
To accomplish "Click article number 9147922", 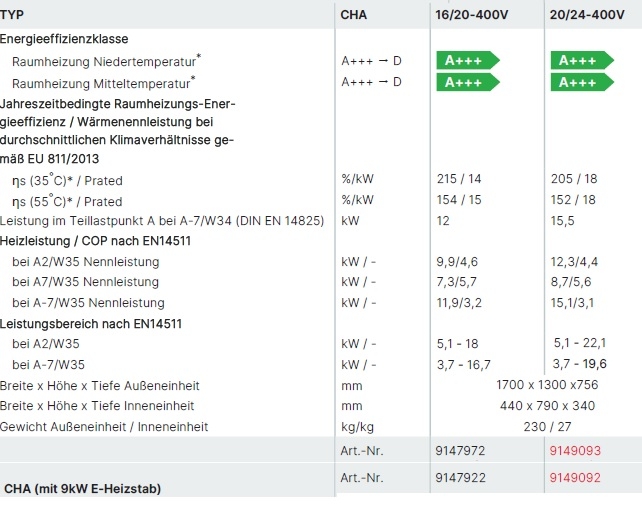I will point(461,478).
